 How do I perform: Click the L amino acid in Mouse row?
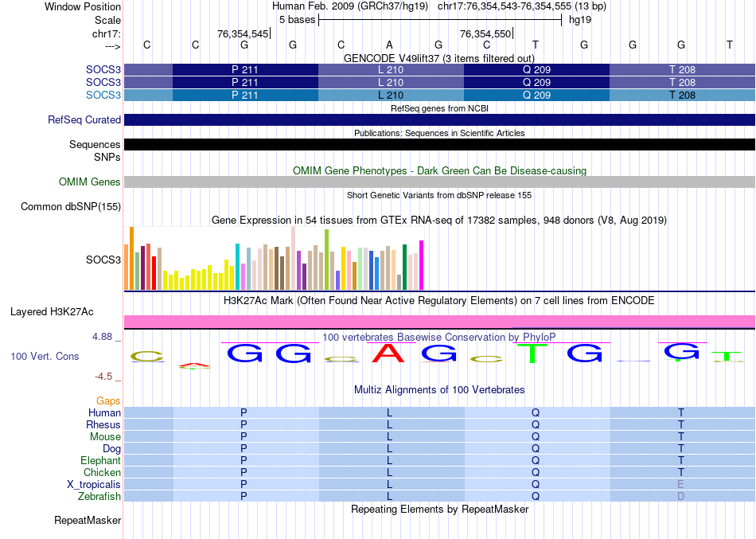tap(390, 437)
